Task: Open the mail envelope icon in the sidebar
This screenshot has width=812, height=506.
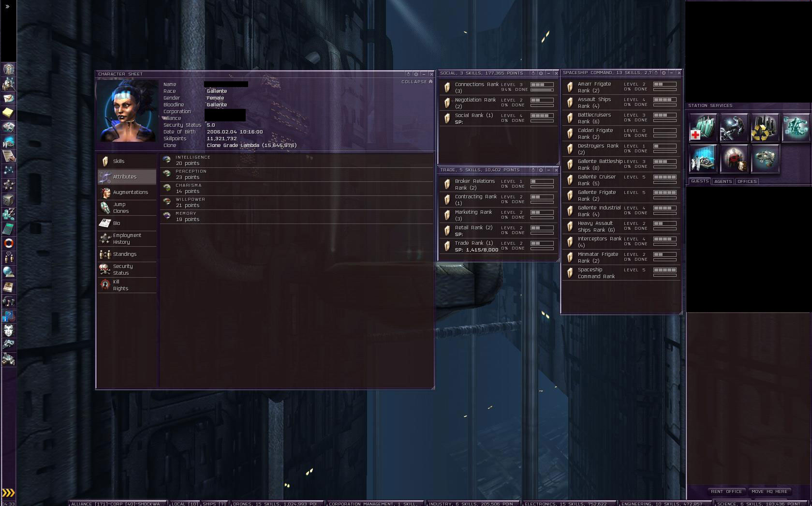Action: (9, 98)
